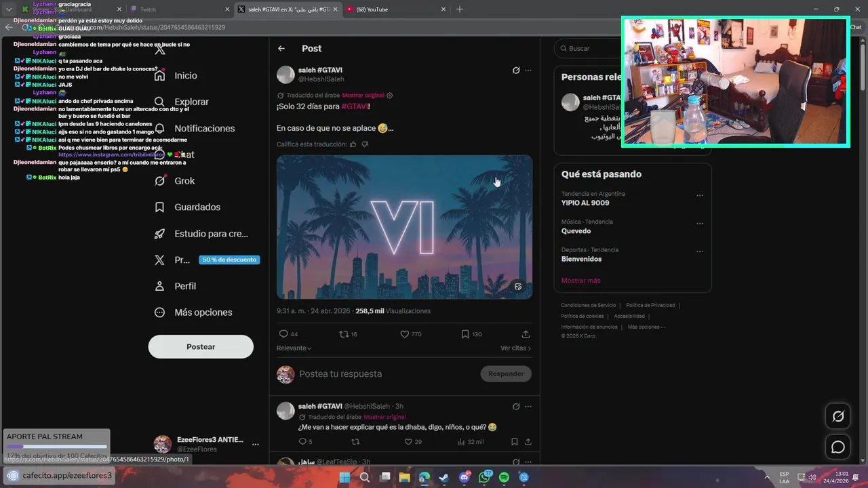Click saleh #GTAVI in Personas relevantes
Viewport: 868px width, 488px height.
click(602, 98)
